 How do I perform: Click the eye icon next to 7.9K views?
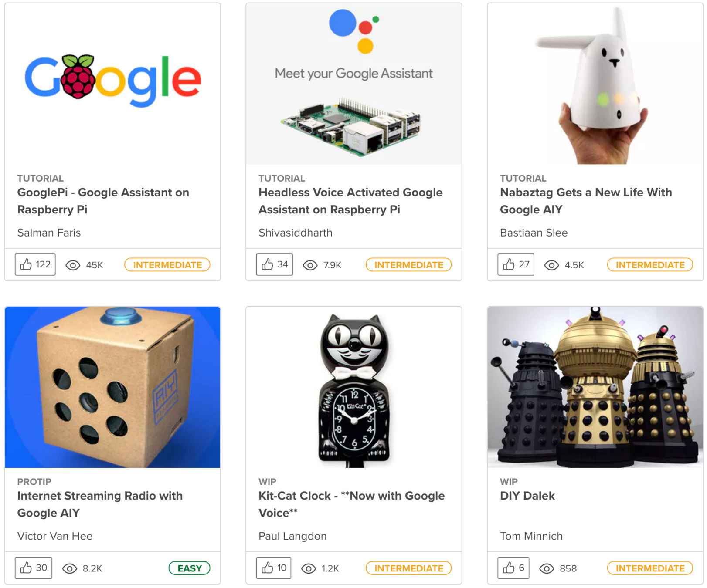310,265
